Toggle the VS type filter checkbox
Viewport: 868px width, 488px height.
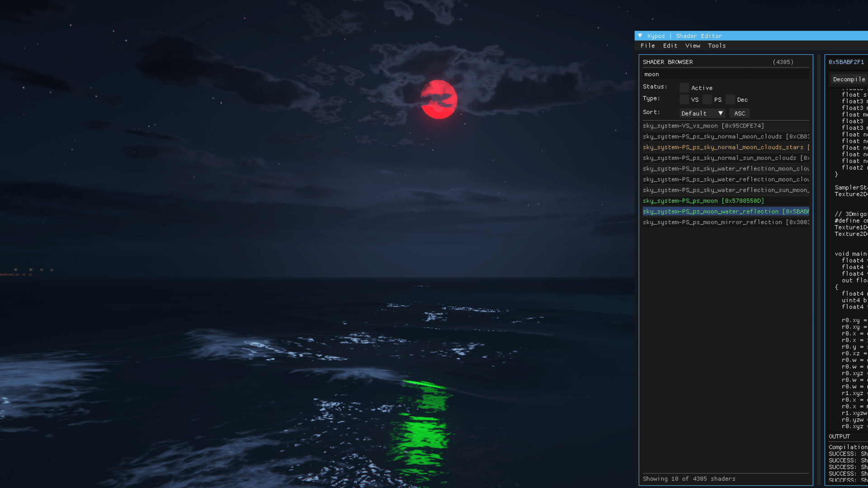click(684, 99)
